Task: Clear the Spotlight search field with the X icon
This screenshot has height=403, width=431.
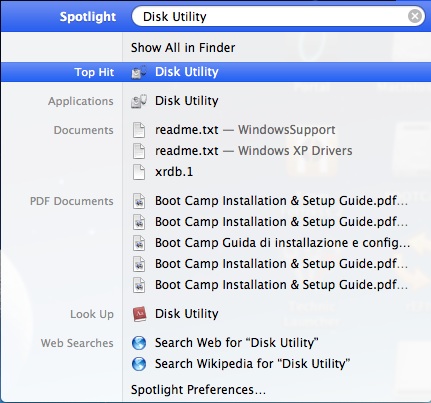Action: pyautogui.click(x=415, y=16)
